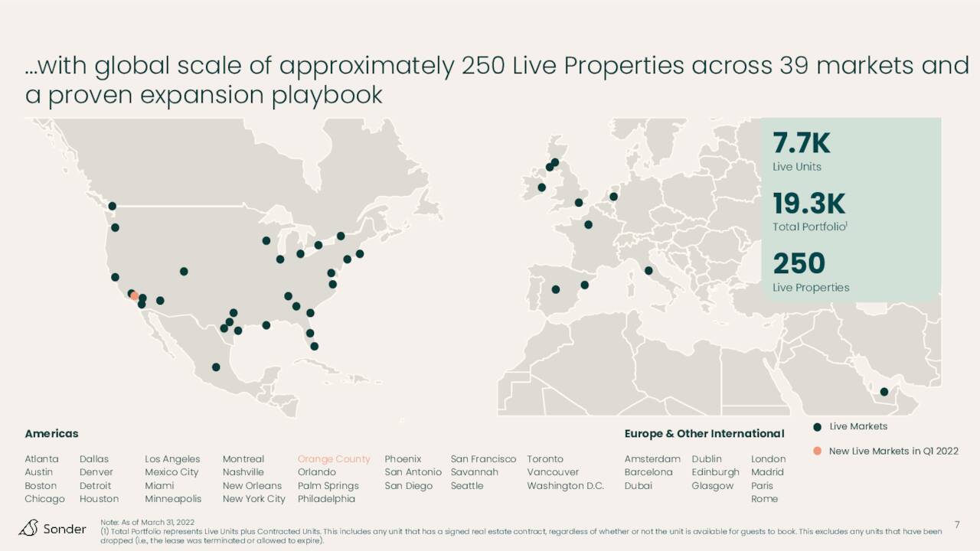Click the Denver map dot
This screenshot has width=980, height=551.
coord(184,271)
